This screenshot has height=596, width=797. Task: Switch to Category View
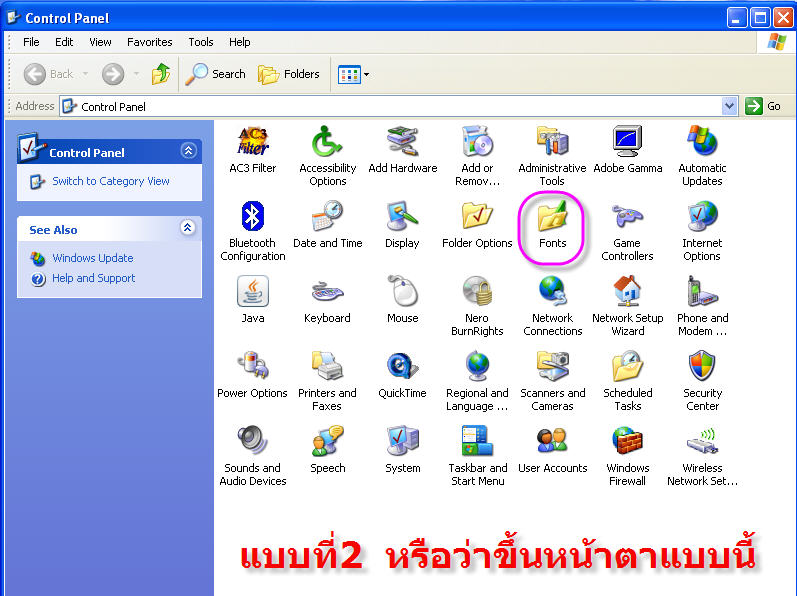click(x=111, y=181)
